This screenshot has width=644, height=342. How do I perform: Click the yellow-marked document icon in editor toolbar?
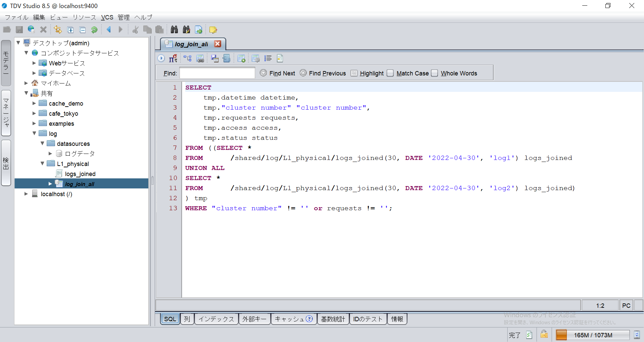(280, 58)
